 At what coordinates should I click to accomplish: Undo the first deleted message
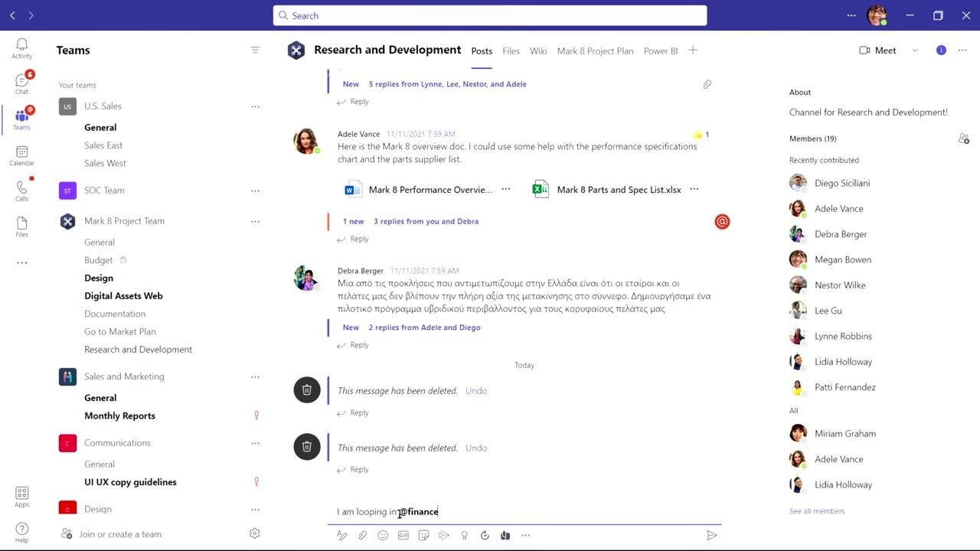pyautogui.click(x=475, y=390)
